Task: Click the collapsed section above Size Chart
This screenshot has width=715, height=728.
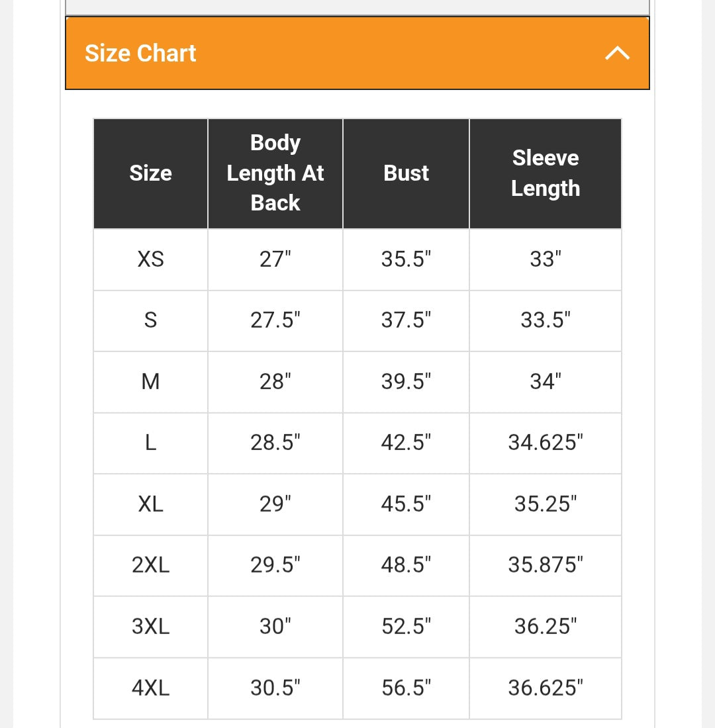Action: point(358,7)
